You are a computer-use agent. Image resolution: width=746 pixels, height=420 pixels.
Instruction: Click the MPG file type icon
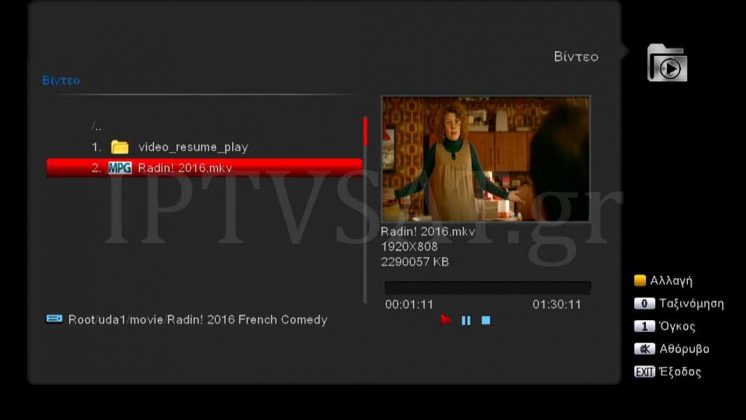pyautogui.click(x=119, y=168)
